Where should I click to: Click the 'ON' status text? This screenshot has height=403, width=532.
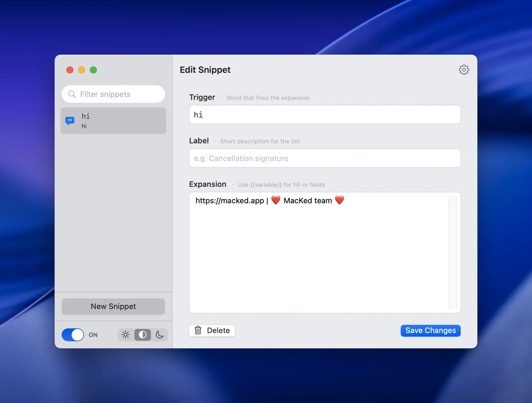[x=93, y=335]
